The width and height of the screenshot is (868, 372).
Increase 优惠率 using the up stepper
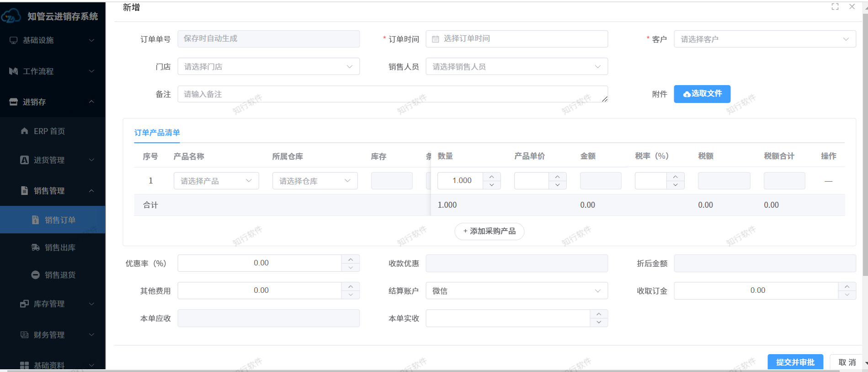click(x=351, y=259)
